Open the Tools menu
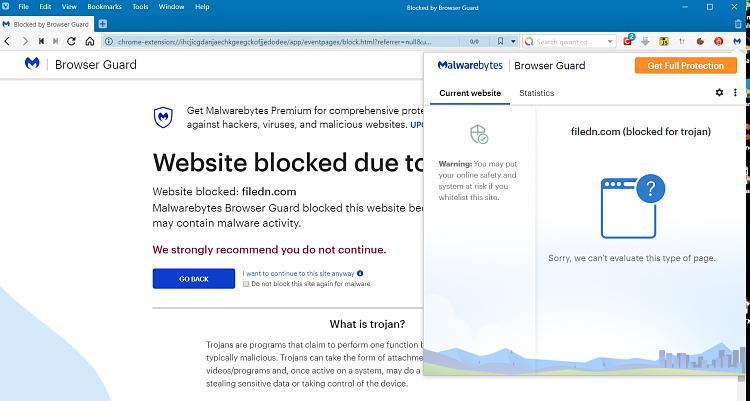Viewport: 750px width, 401px height. pos(140,7)
